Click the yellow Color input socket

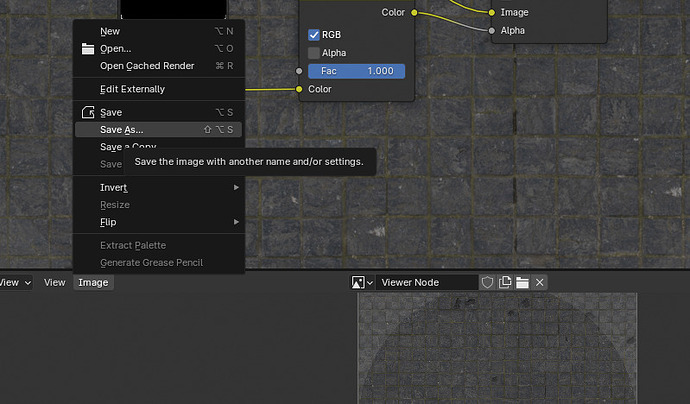[x=299, y=89]
